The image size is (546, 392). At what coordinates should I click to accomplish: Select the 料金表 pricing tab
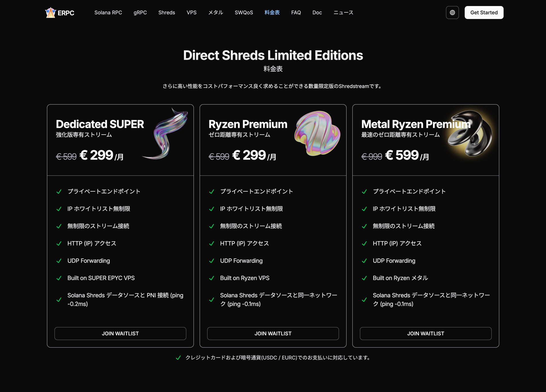click(x=272, y=13)
